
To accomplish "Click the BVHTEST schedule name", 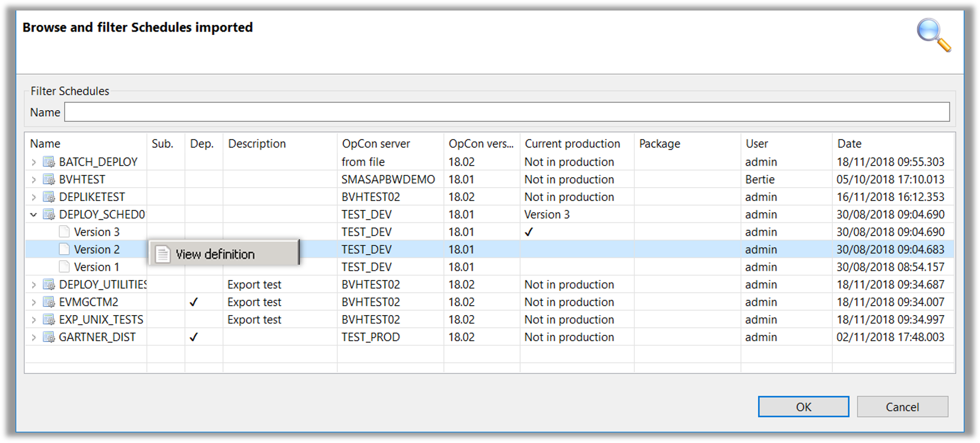I will coord(82,179).
